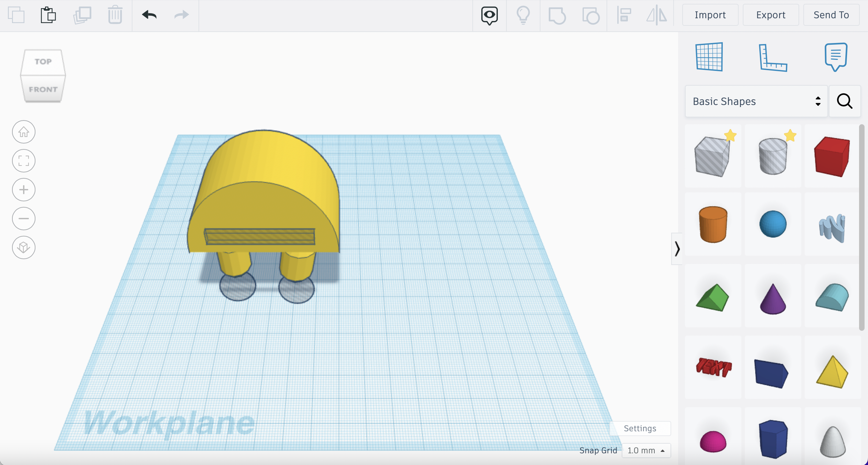
Task: Click the Duplicate and repeat icon
Action: click(x=82, y=15)
